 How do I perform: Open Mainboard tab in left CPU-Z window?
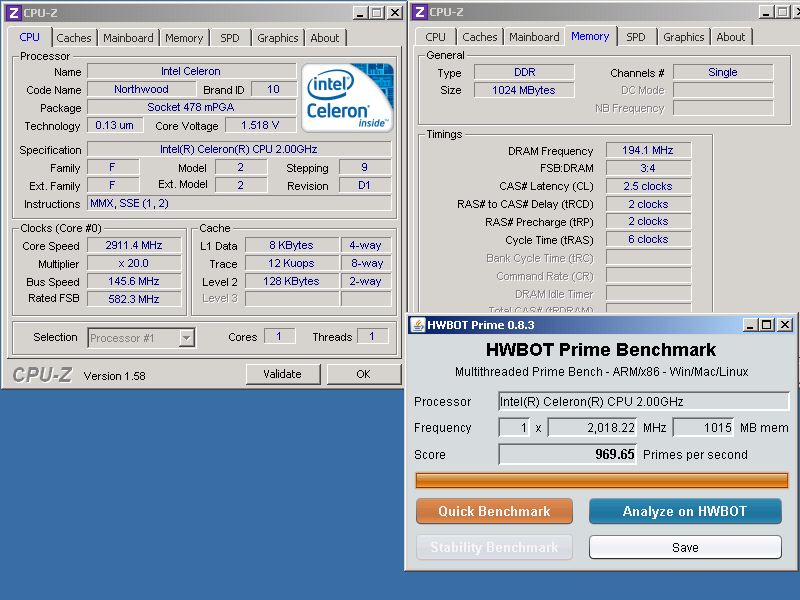click(x=128, y=38)
